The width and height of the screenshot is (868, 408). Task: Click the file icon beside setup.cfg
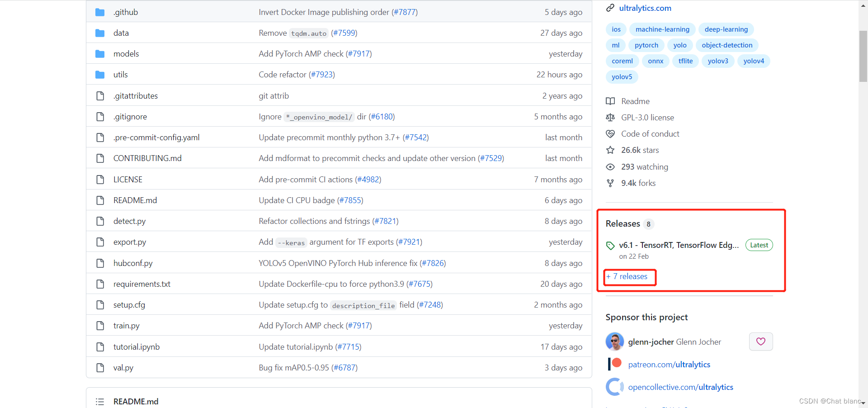click(100, 305)
